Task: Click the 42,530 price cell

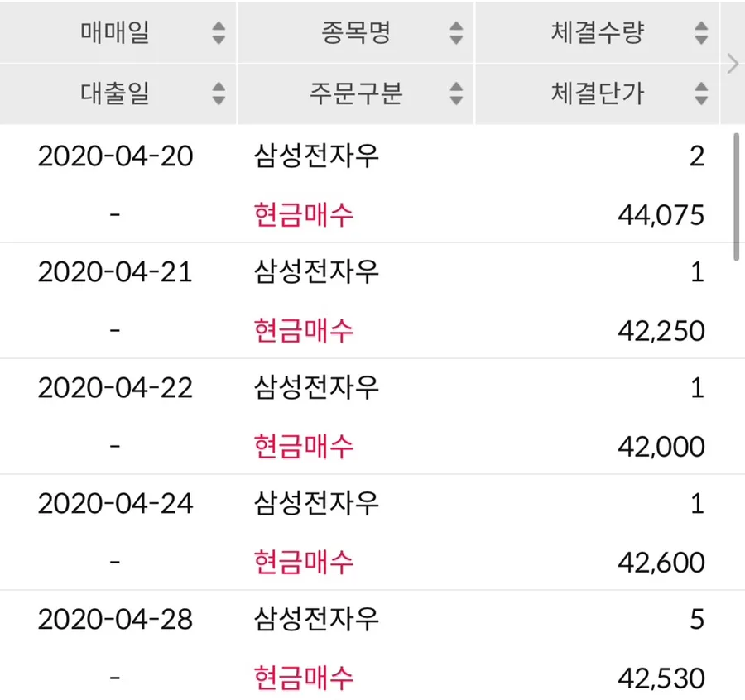Action: [661, 678]
